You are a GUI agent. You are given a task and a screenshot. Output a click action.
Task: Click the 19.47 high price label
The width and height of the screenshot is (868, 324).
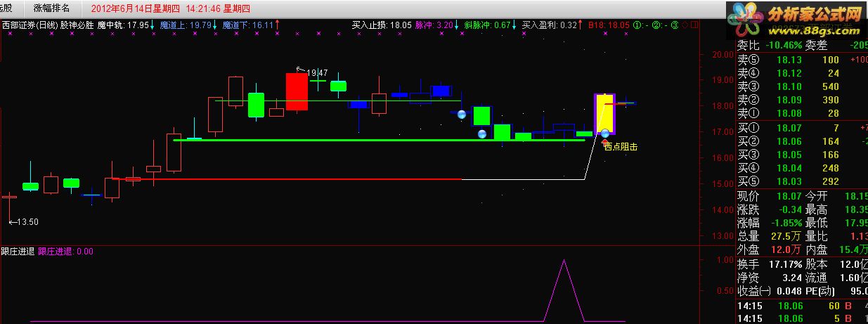(317, 72)
